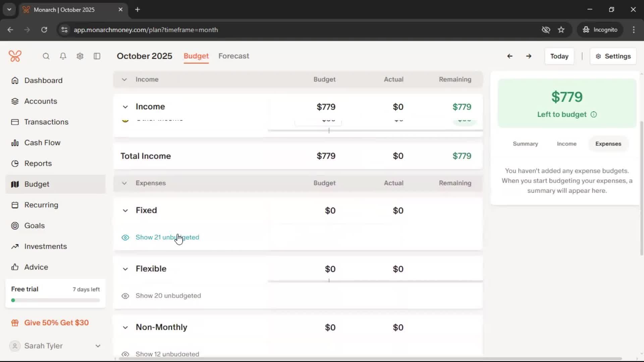Click Left to budget info icon

point(594,115)
